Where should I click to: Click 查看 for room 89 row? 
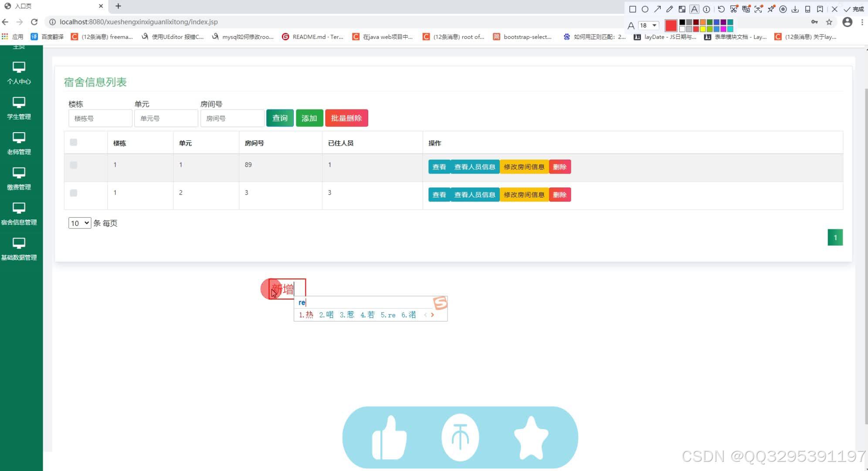click(x=439, y=167)
